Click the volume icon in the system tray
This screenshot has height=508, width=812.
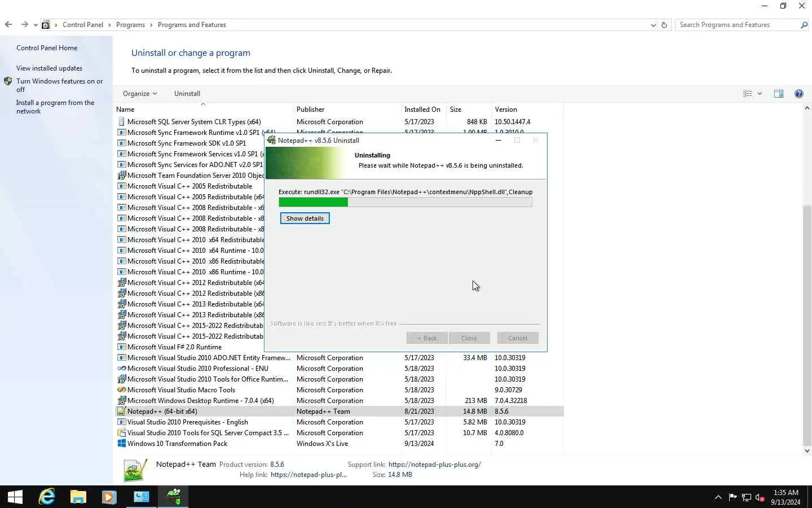pyautogui.click(x=760, y=497)
